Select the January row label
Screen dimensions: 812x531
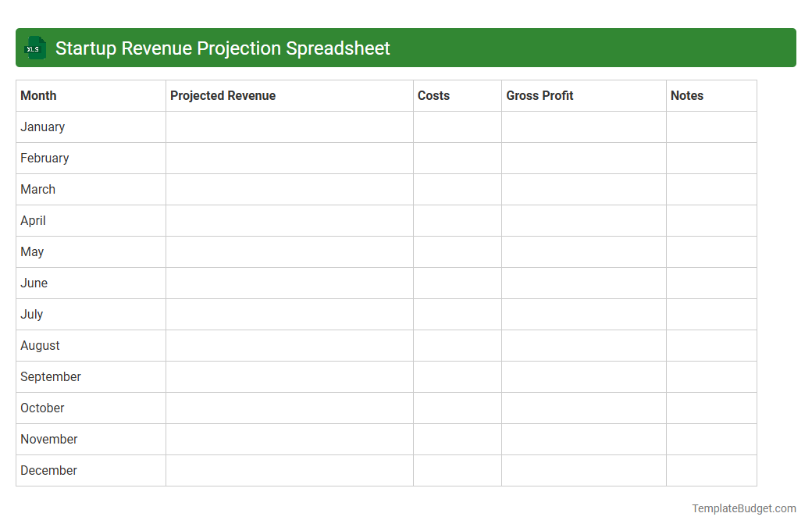click(43, 127)
